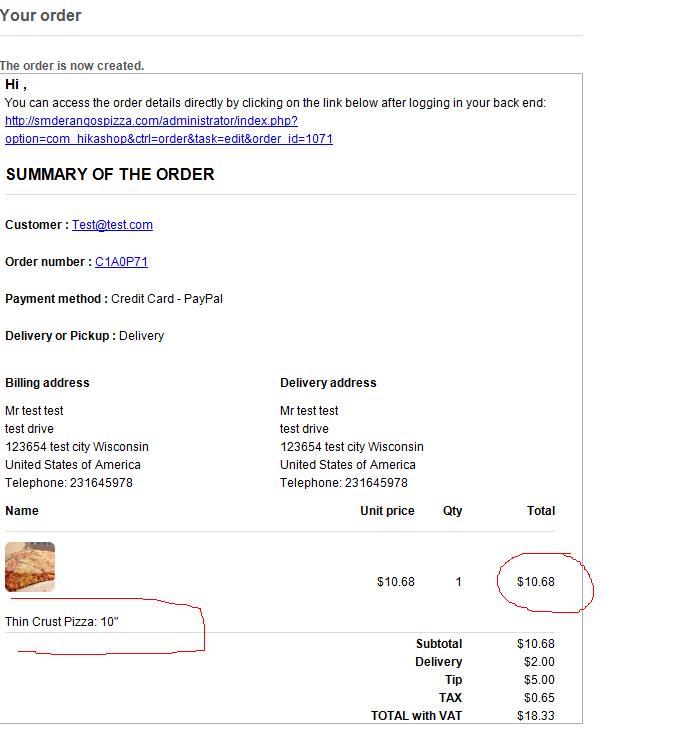This screenshot has height=737, width=684.
Task: Click the 'SUMMARY OF THE ORDER' heading
Action: coord(110,174)
